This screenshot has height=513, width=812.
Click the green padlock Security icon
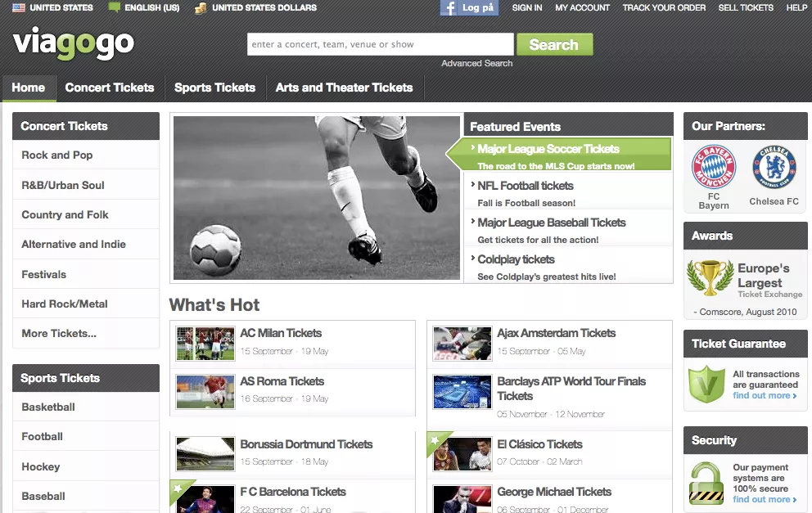(x=706, y=483)
